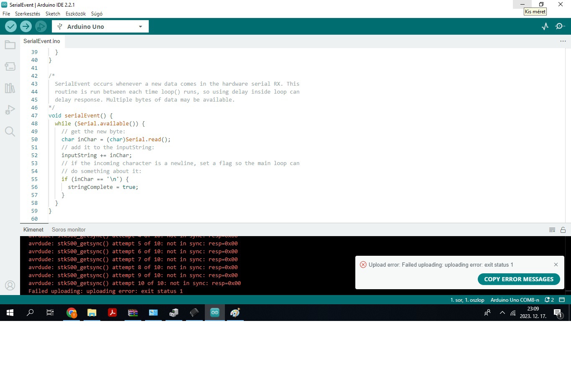571x392 pixels.
Task: Click the inputString += inChar; line
Action: 97,155
